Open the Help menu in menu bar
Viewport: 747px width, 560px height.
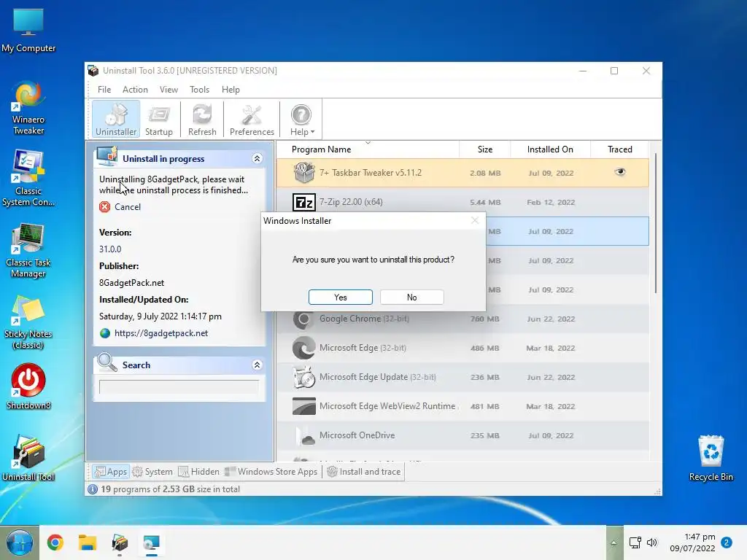pos(231,90)
